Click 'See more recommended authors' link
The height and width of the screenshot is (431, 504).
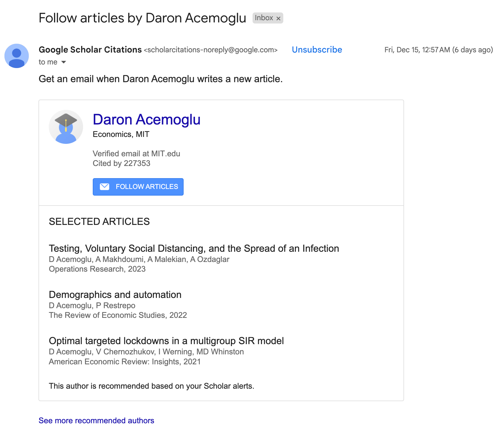point(96,420)
